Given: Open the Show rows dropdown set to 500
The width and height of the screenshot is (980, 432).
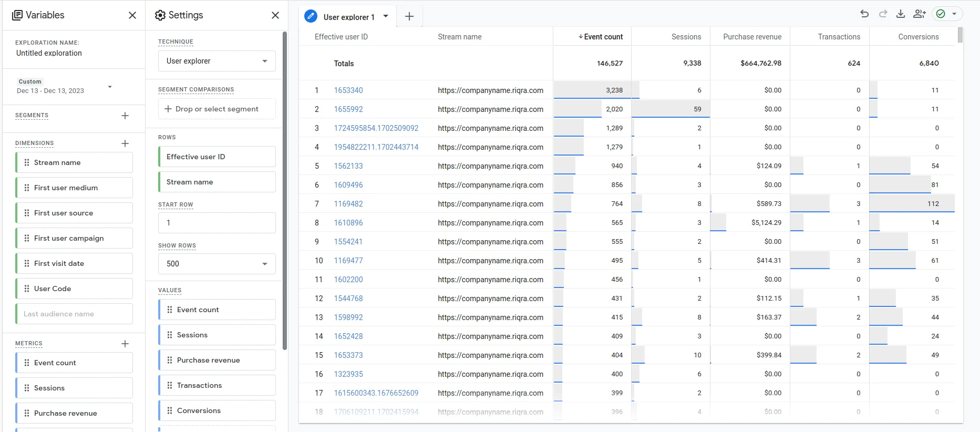Looking at the screenshot, I should (x=217, y=264).
